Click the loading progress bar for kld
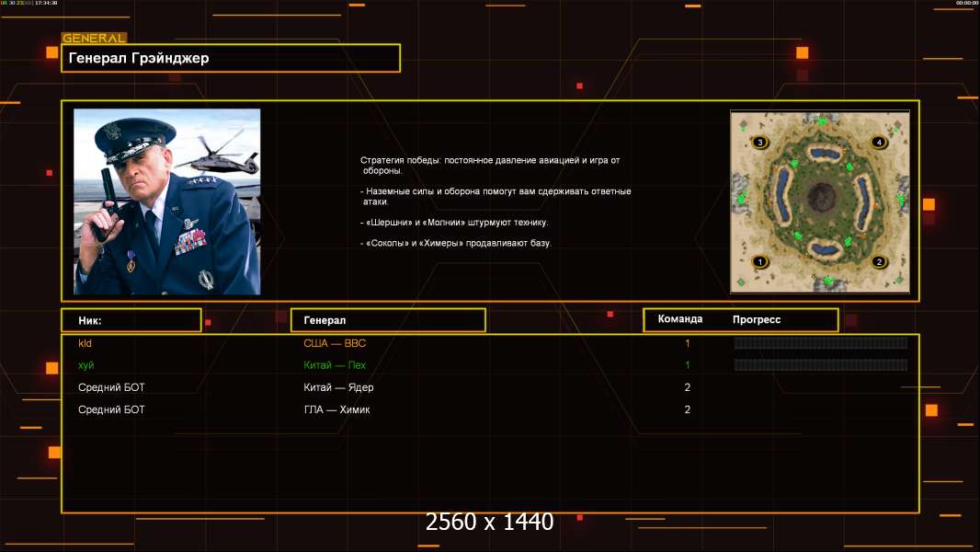The width and height of the screenshot is (980, 552). [x=820, y=343]
